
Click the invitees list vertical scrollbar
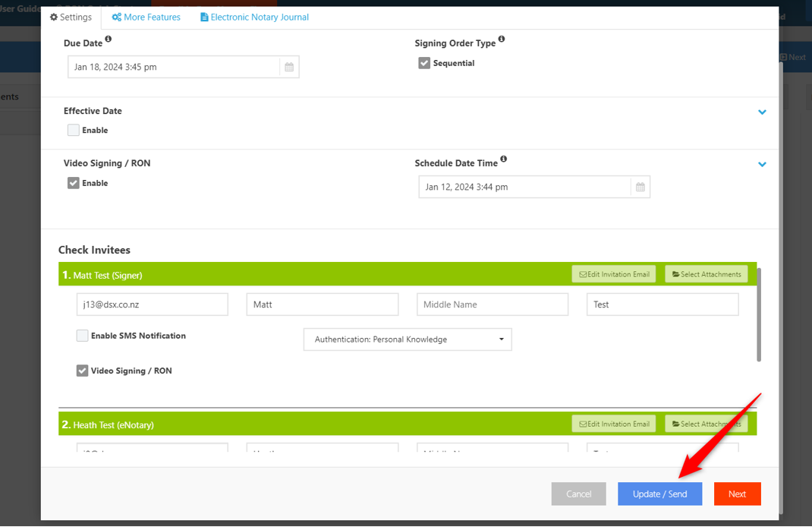point(759,314)
